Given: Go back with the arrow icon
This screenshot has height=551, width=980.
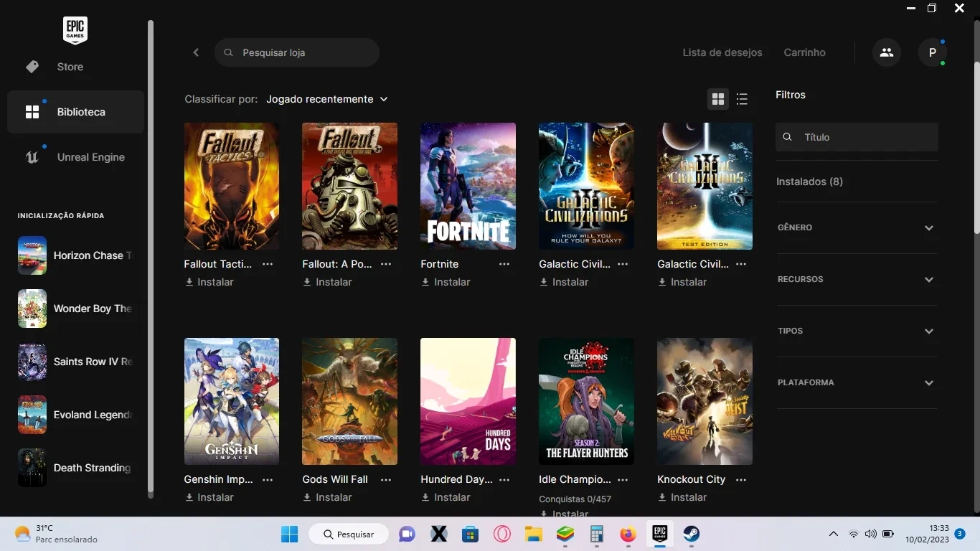Looking at the screenshot, I should click(196, 52).
